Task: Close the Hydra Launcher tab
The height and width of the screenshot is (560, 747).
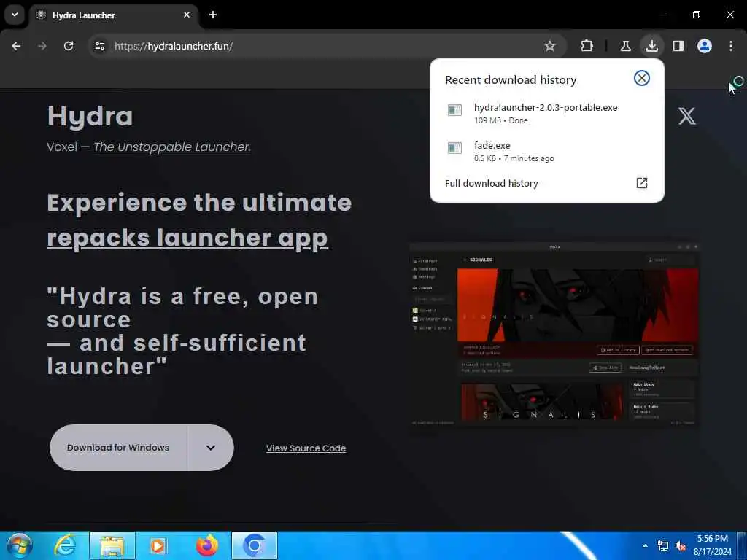Action: (187, 15)
